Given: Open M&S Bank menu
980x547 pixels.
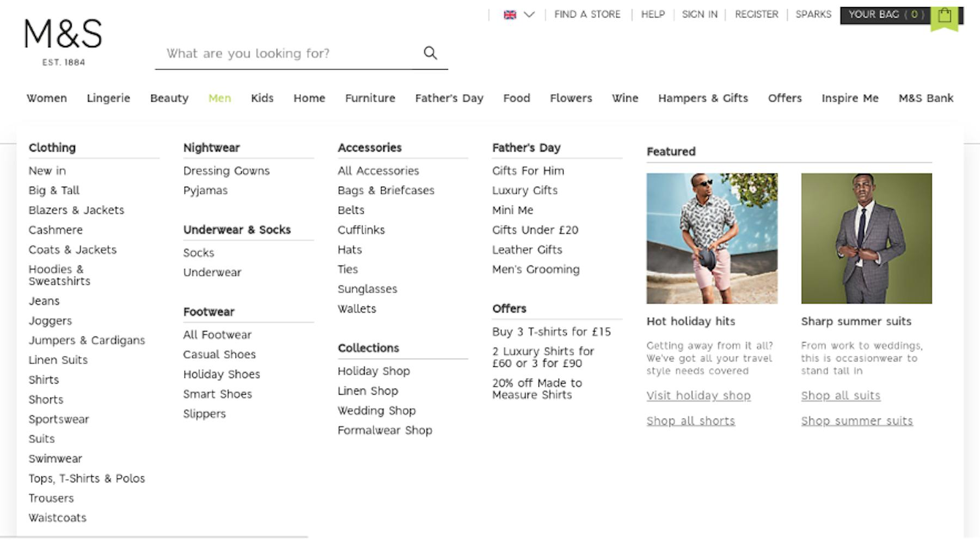Looking at the screenshot, I should [x=926, y=99].
